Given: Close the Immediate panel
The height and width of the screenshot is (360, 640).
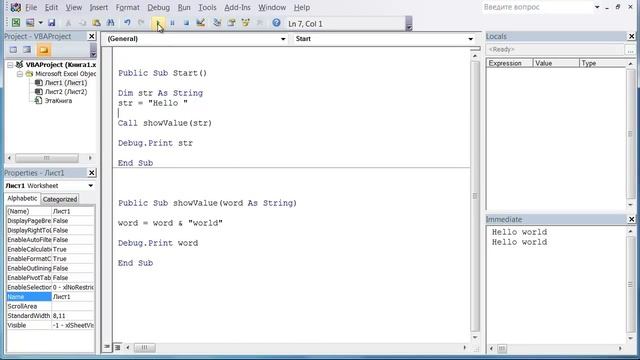Looking at the screenshot, I should coord(631,219).
